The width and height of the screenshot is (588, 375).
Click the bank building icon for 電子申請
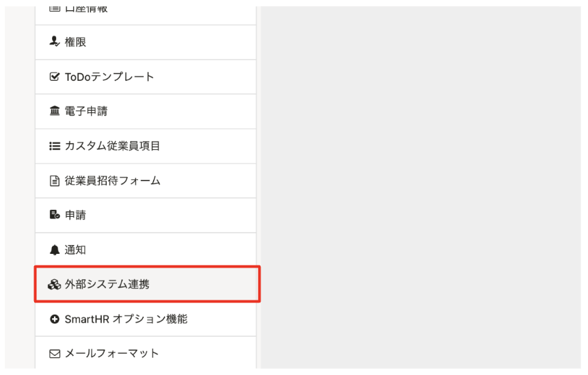click(55, 111)
